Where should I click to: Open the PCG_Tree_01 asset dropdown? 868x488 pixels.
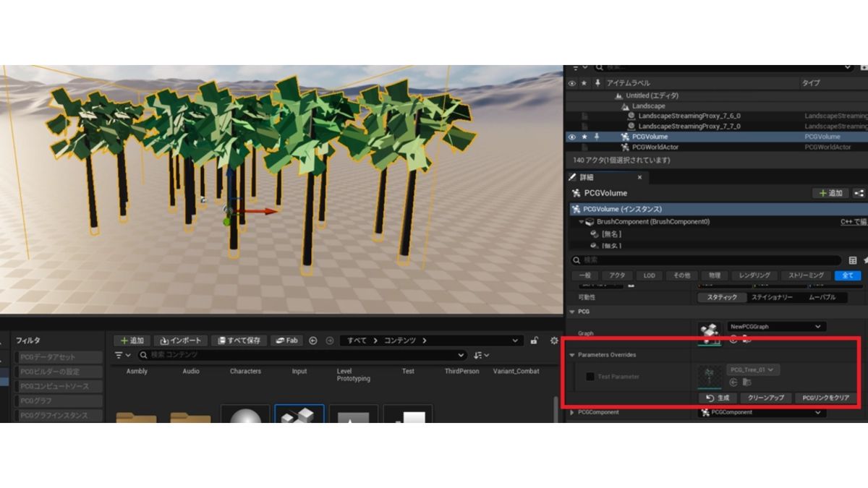[753, 370]
